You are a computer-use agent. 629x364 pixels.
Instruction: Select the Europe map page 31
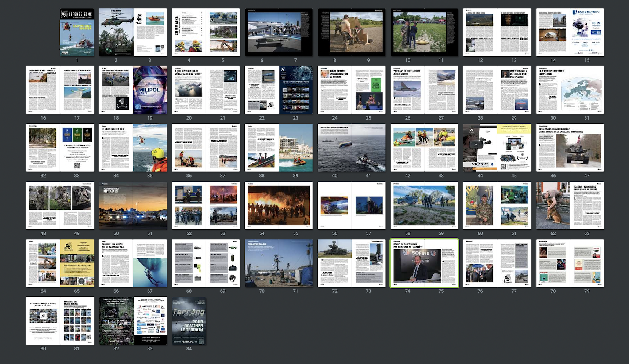point(587,90)
